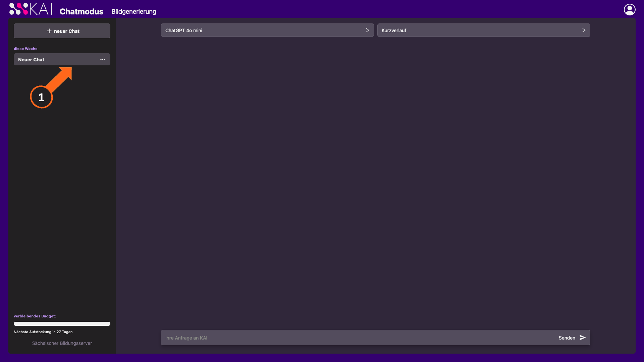Click the KAI logo
The height and width of the screenshot is (362, 644).
pyautogui.click(x=31, y=9)
